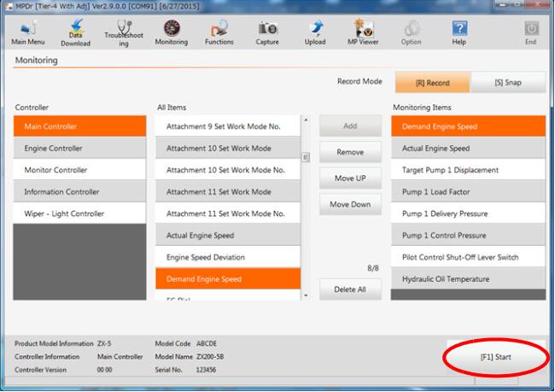Image resolution: width=555 pixels, height=392 pixels.
Task: Click the Data Download icon
Action: (75, 32)
